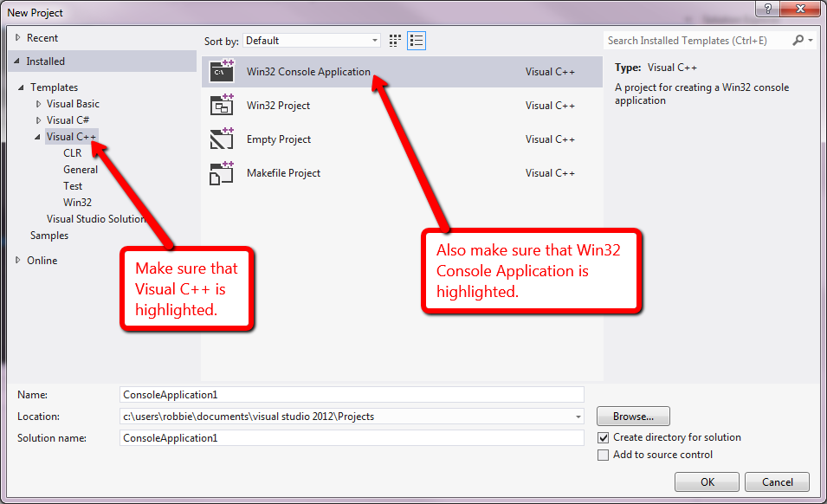The width and height of the screenshot is (827, 504).
Task: Click the Name text field
Action: point(352,394)
